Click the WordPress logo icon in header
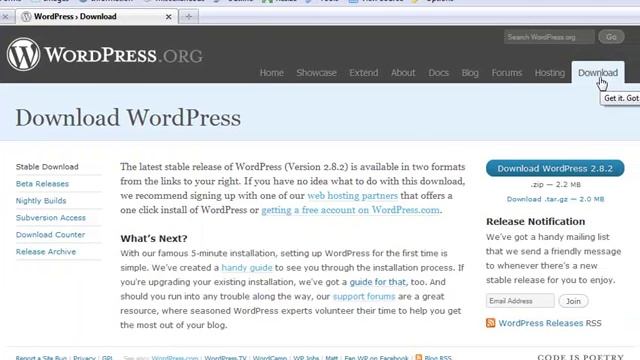The height and width of the screenshot is (360, 640). click(23, 54)
